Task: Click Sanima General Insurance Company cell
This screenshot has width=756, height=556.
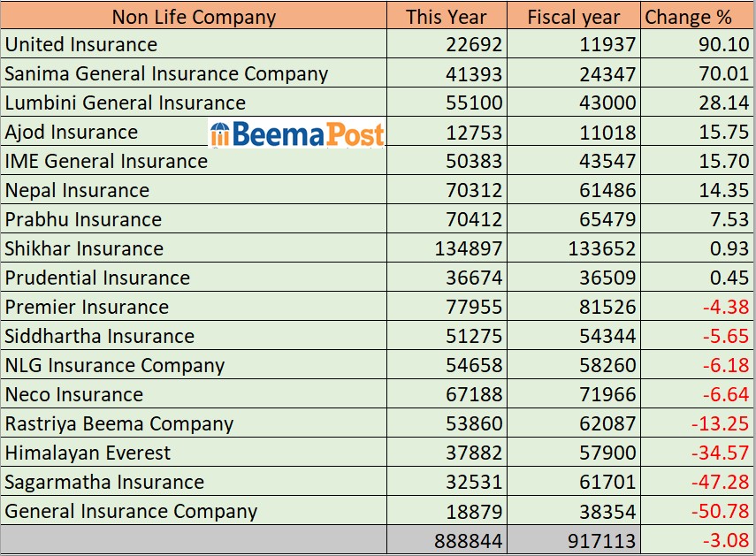Action: point(166,74)
